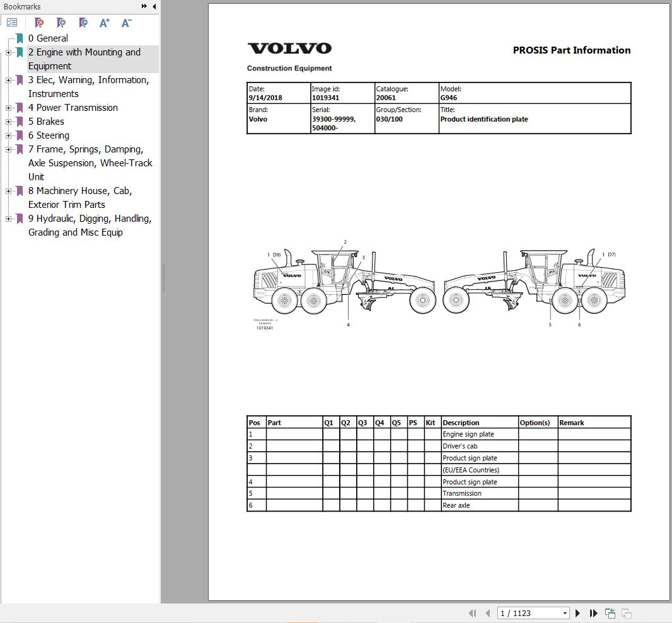Click the 'Engine sign plate' description cell
Image resolution: width=672 pixels, height=623 pixels.
coord(480,434)
